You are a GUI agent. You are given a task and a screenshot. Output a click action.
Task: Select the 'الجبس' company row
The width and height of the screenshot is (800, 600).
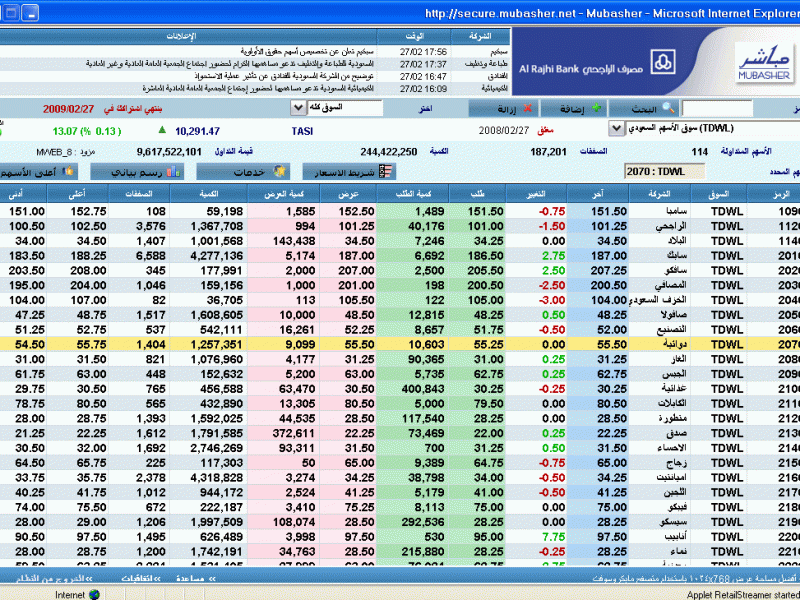400,374
